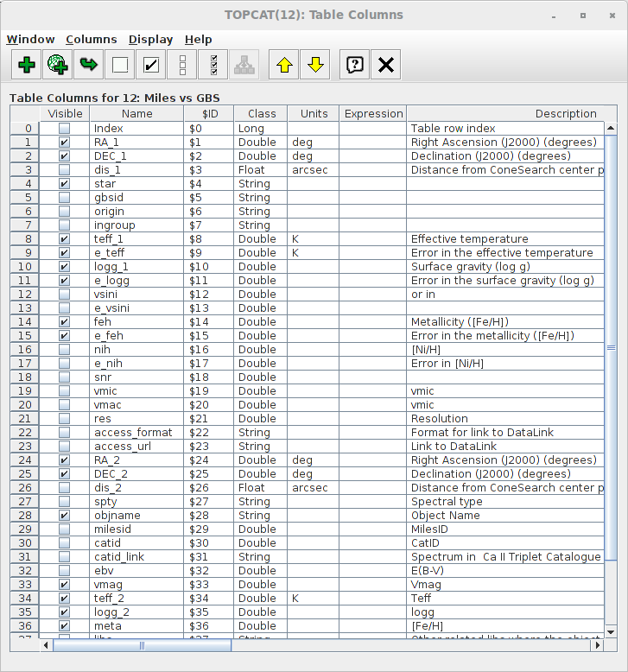Open the Window menu
The image size is (628, 672).
click(x=30, y=40)
